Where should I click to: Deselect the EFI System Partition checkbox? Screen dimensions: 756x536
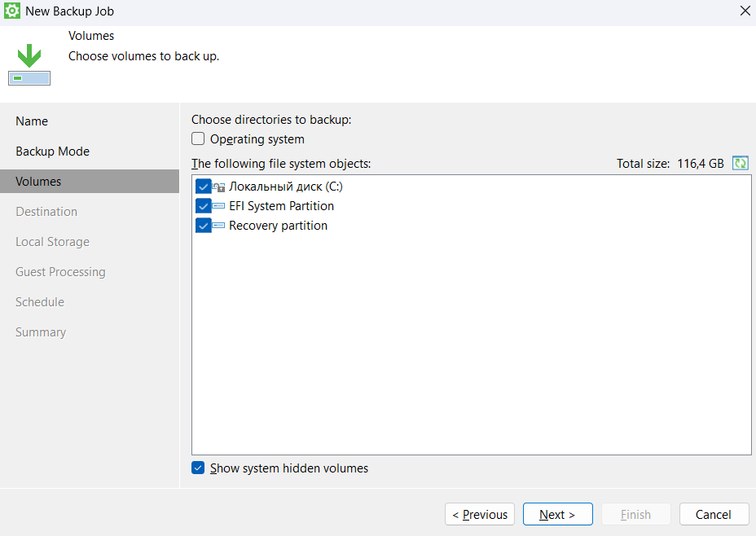pos(203,206)
